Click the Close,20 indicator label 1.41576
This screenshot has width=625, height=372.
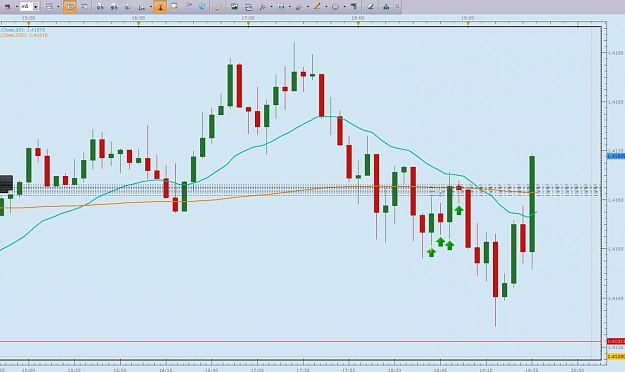(x=23, y=30)
